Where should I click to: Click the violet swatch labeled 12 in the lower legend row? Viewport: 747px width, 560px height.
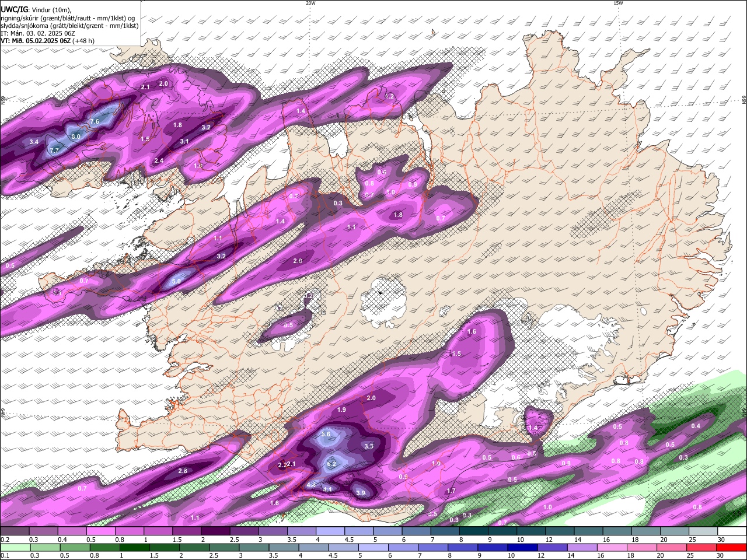click(x=552, y=547)
